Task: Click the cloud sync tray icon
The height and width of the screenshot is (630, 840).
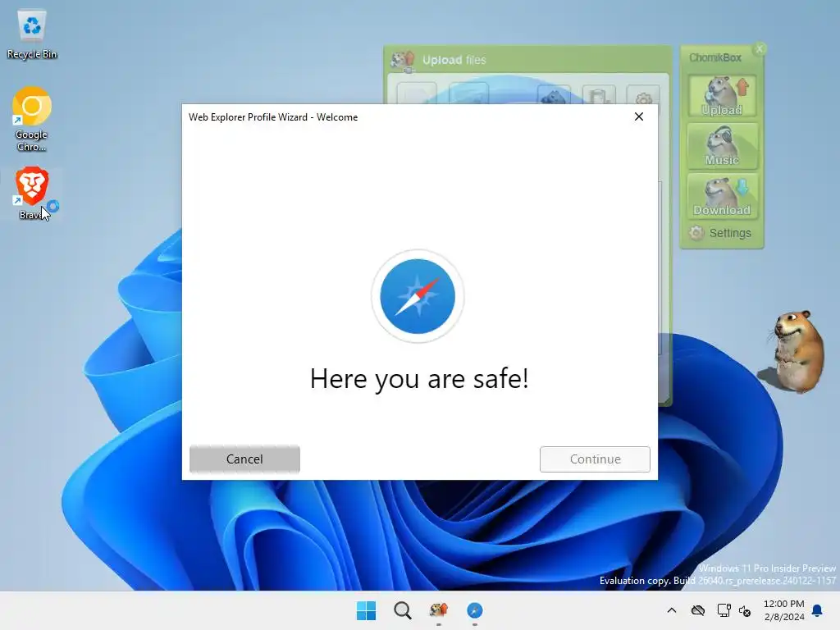Action: coord(698,610)
